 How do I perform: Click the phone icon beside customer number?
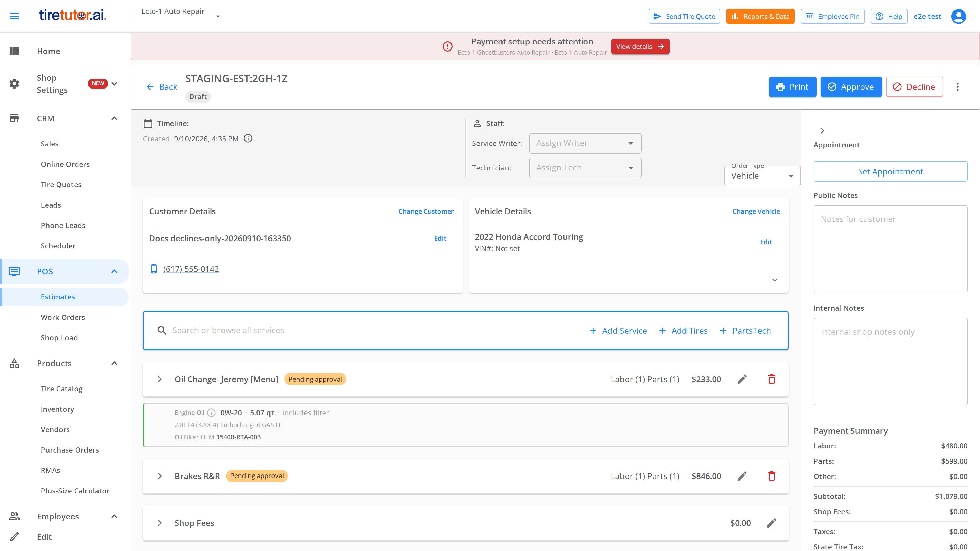pos(154,269)
